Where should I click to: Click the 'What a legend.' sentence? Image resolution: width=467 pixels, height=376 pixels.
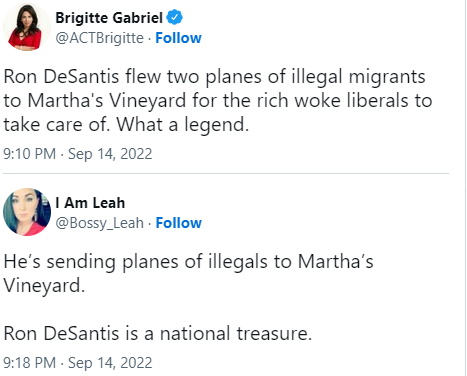tap(183, 125)
